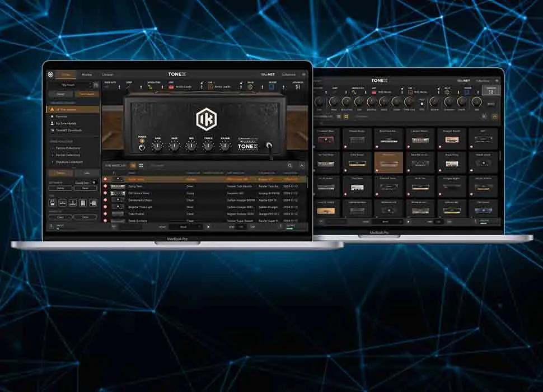Select the grid view icon in the right laptop
The width and height of the screenshot is (543, 392).
pos(346,116)
